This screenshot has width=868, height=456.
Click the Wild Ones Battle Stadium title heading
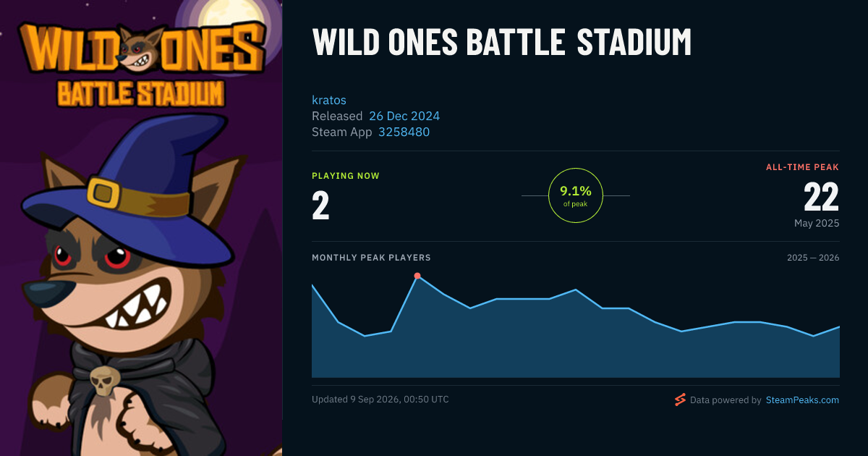[x=501, y=43]
